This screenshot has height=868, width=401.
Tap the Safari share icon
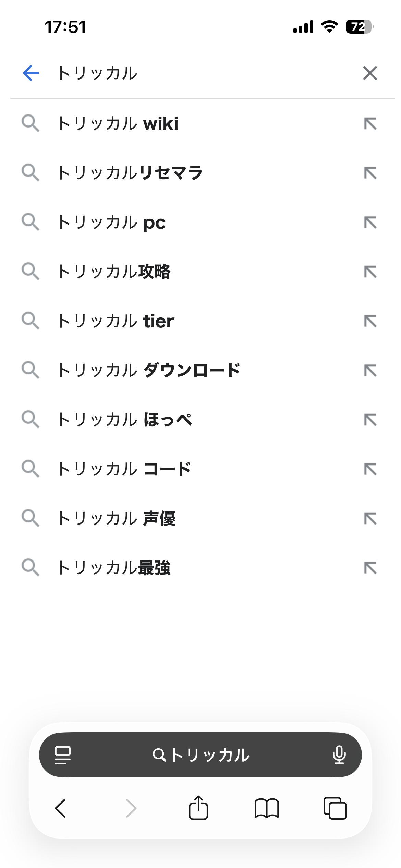198,808
